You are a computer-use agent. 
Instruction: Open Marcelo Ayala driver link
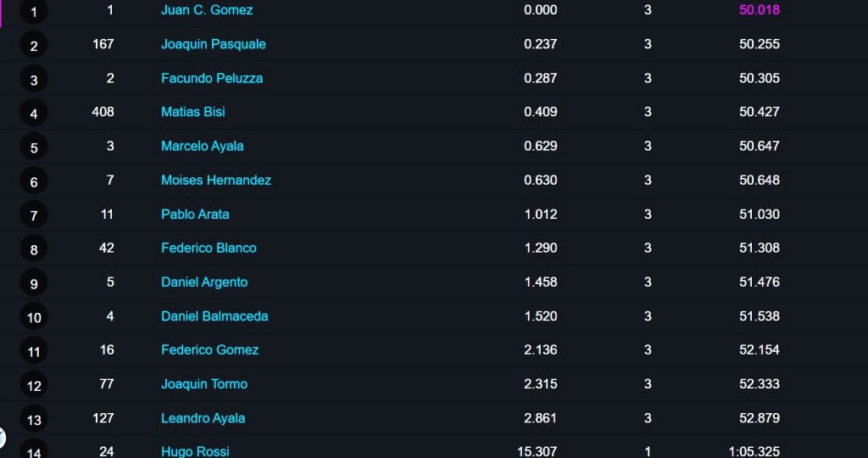(x=202, y=146)
